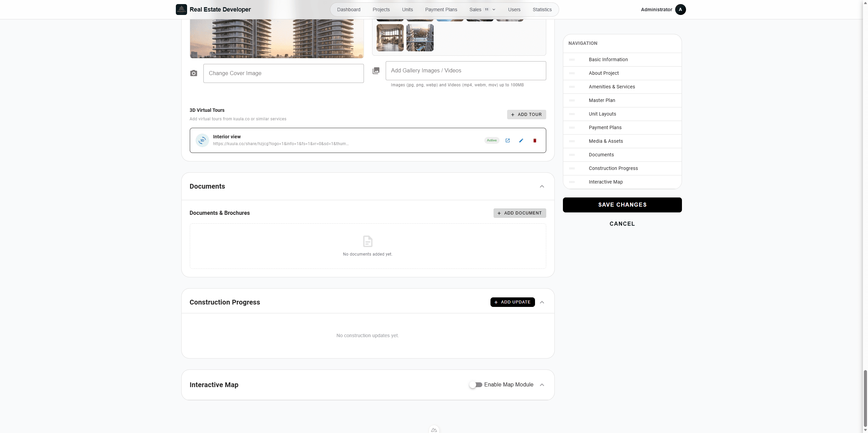Open the Units page

pos(407,10)
